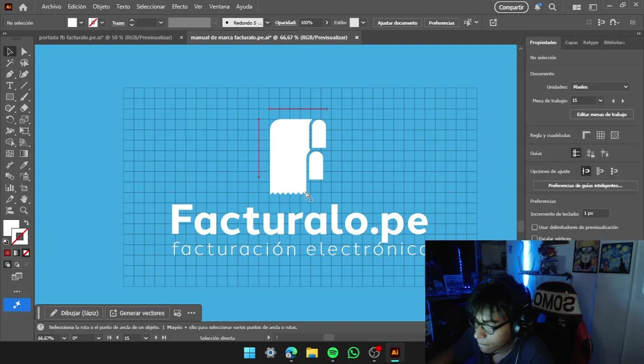Click Swap Fill and Stroke arrows
This screenshot has width=644, height=364.
pyautogui.click(x=26, y=223)
